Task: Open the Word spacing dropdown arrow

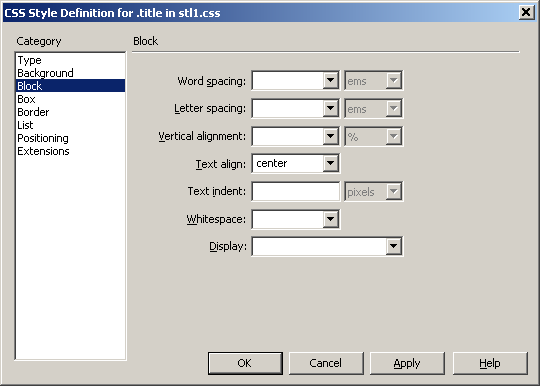Action: click(330, 81)
